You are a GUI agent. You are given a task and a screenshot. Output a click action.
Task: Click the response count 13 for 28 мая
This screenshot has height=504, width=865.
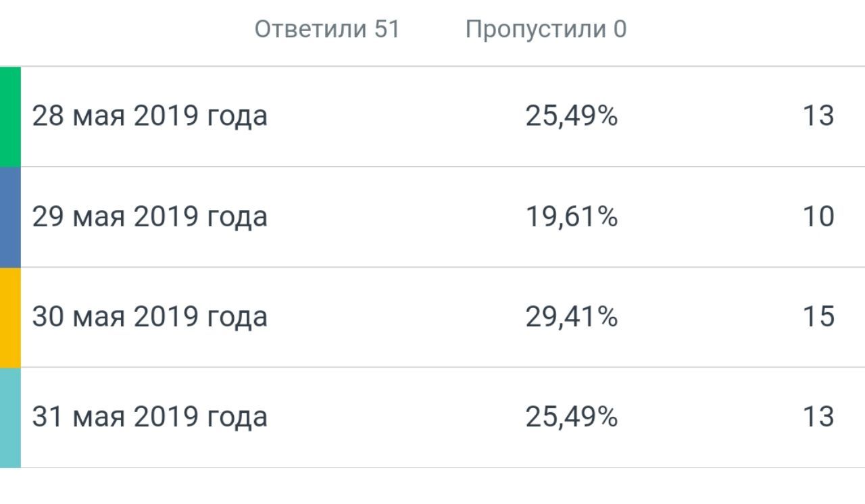pos(818,116)
